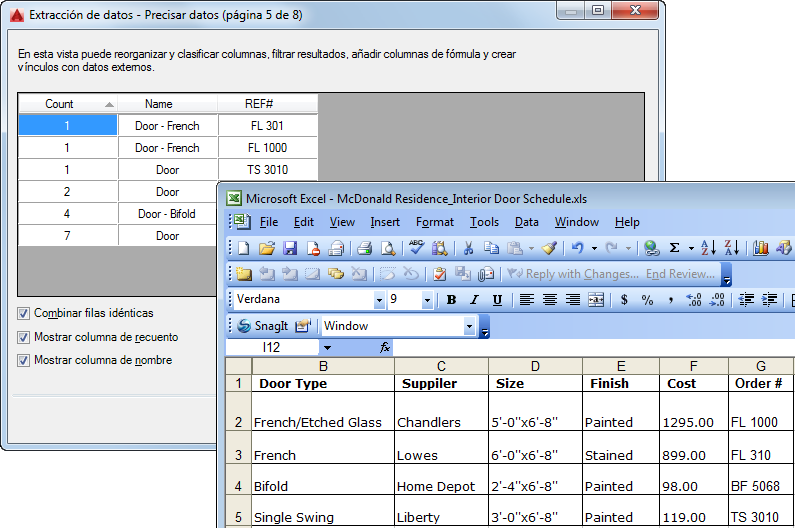Open SnagIt toolbar options arrow
The width and height of the screenshot is (797, 529).
click(485, 327)
